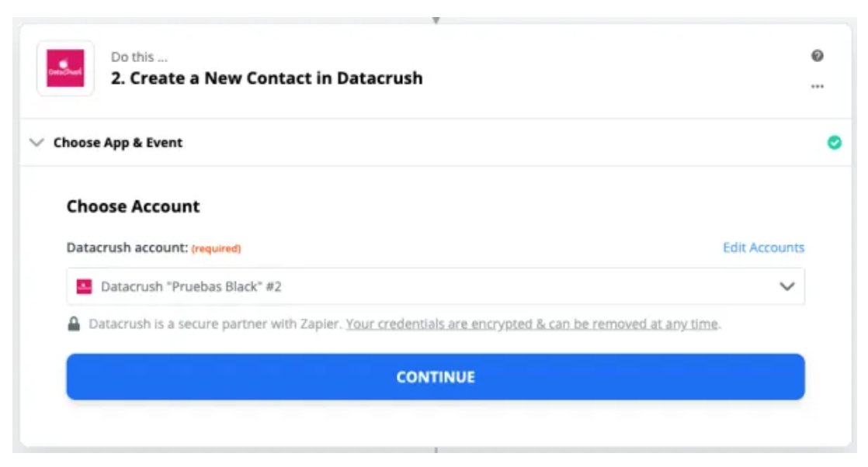The width and height of the screenshot is (868, 467).
Task: Click the step title Create a New Contact
Action: point(266,78)
